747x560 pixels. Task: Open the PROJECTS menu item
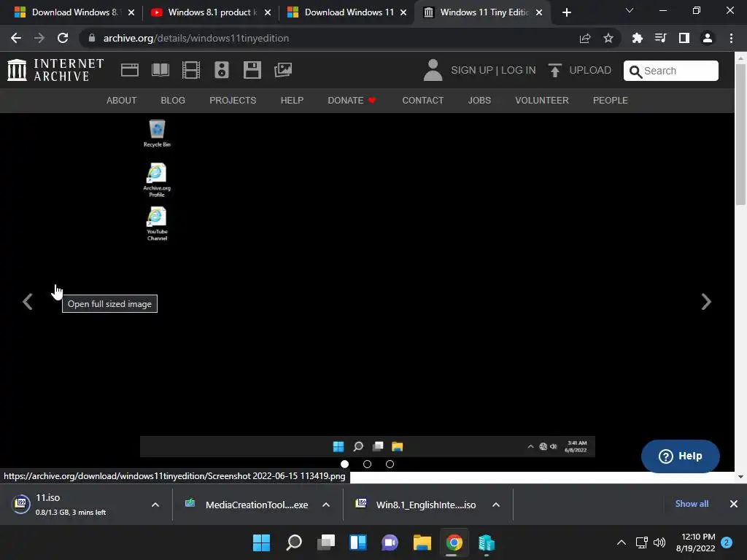pos(233,101)
